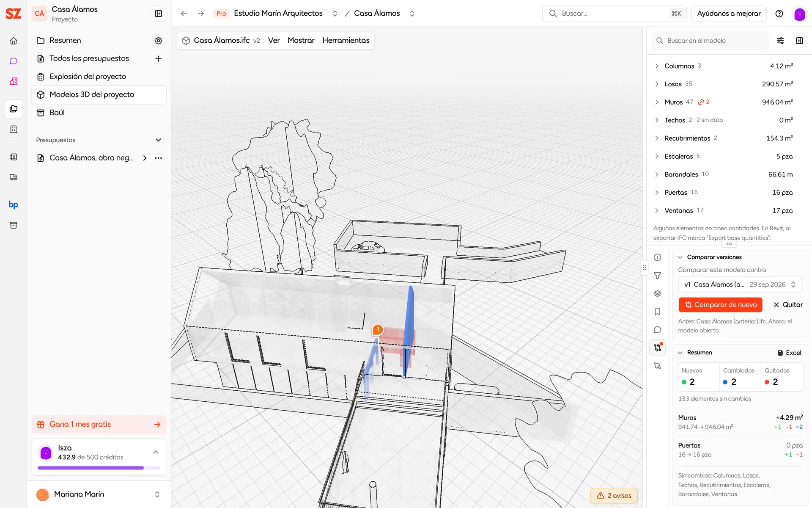Viewport: 812px width, 508px height.
Task: Open the bookmark views icon
Action: pyautogui.click(x=657, y=312)
